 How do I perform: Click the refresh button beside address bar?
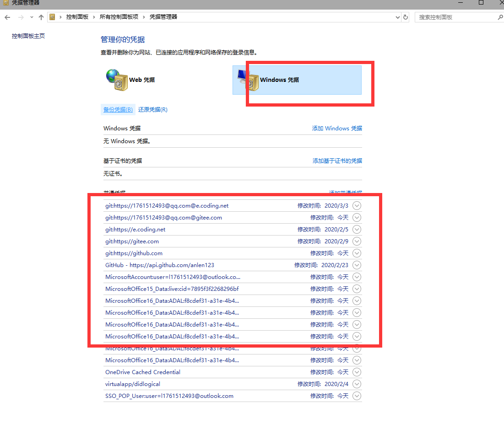[x=405, y=17]
